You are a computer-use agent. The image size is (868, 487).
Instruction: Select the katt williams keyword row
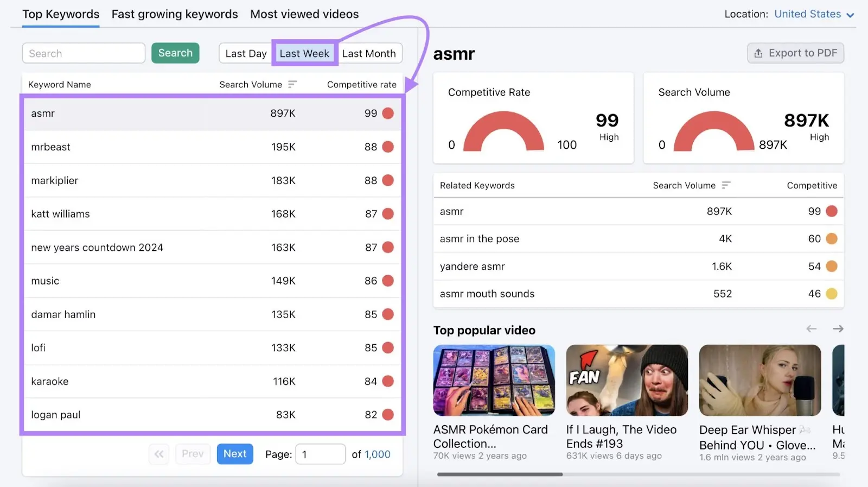coord(212,214)
